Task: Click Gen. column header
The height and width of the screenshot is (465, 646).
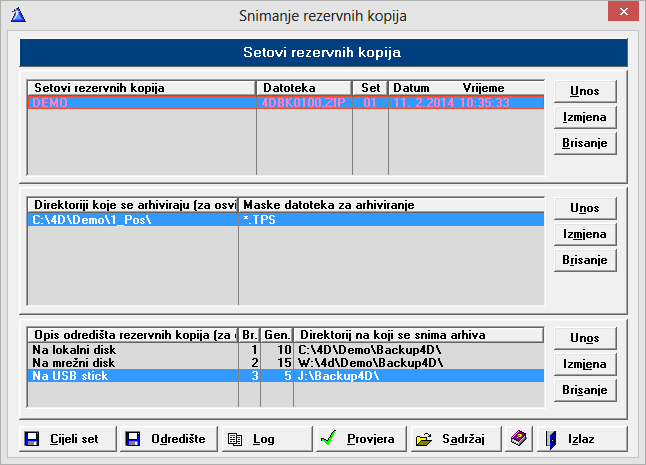Action: [x=277, y=335]
